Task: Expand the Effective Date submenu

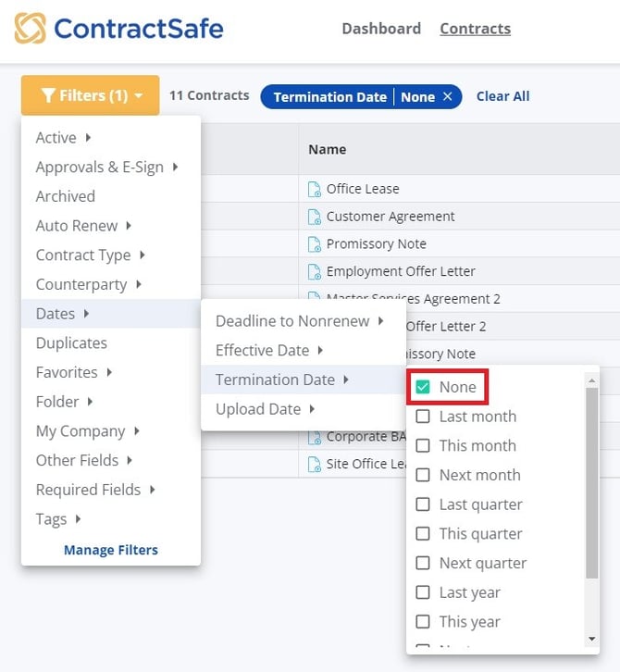Action: tap(269, 350)
